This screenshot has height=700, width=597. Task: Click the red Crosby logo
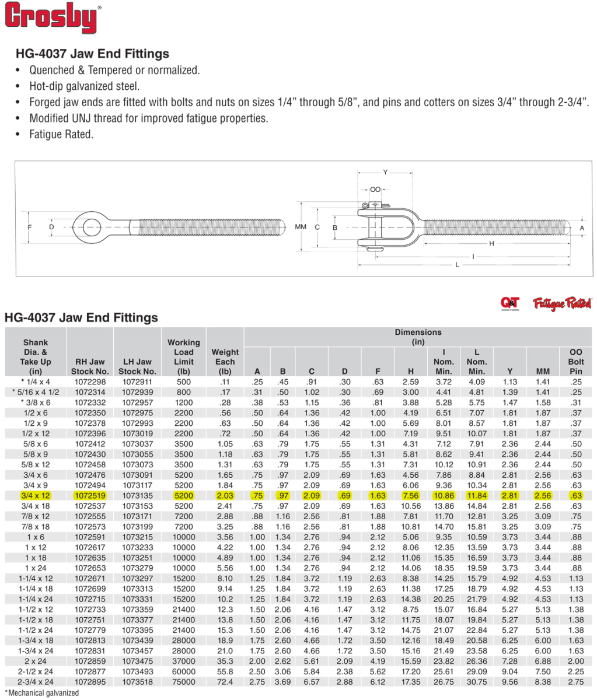pyautogui.click(x=53, y=18)
